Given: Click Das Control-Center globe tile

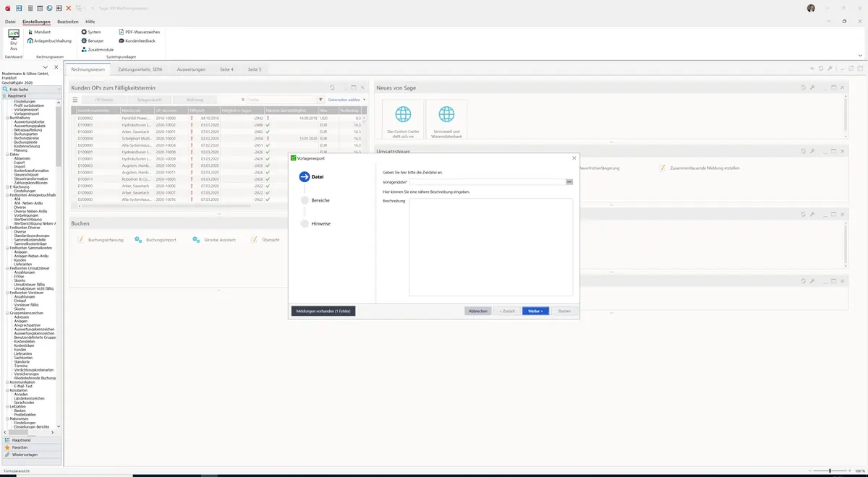Looking at the screenshot, I should pos(402,120).
